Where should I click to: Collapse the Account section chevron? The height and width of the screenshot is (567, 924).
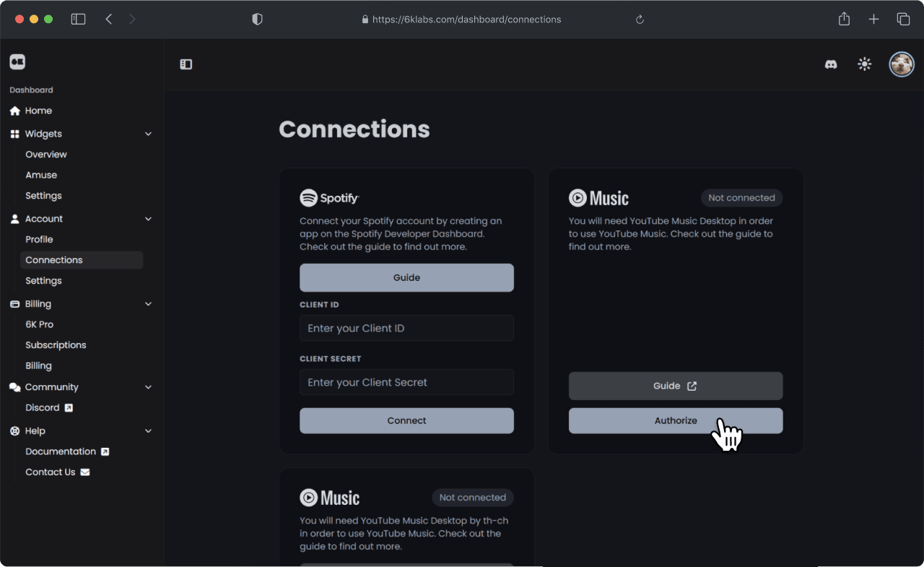coord(148,219)
